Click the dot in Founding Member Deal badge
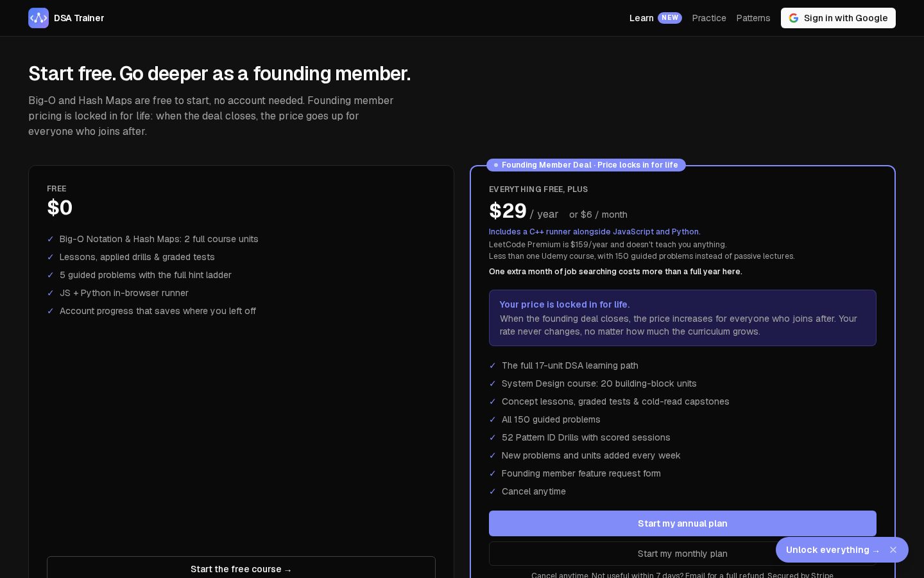The image size is (924, 578). pyautogui.click(x=496, y=165)
